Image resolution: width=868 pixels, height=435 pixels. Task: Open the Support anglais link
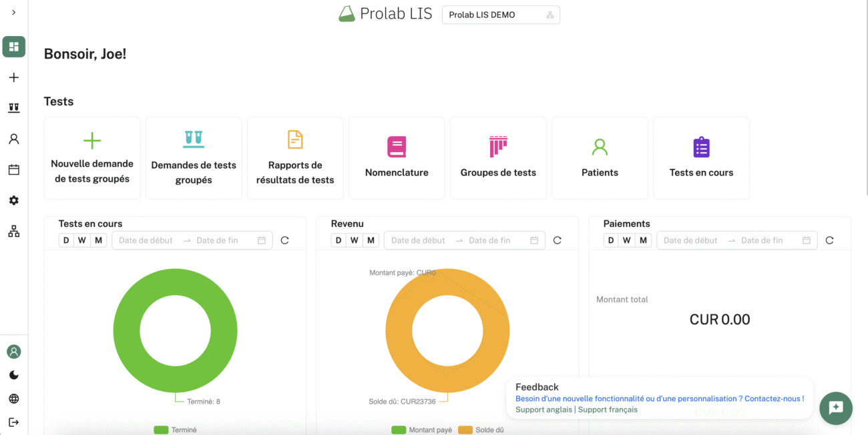544,410
